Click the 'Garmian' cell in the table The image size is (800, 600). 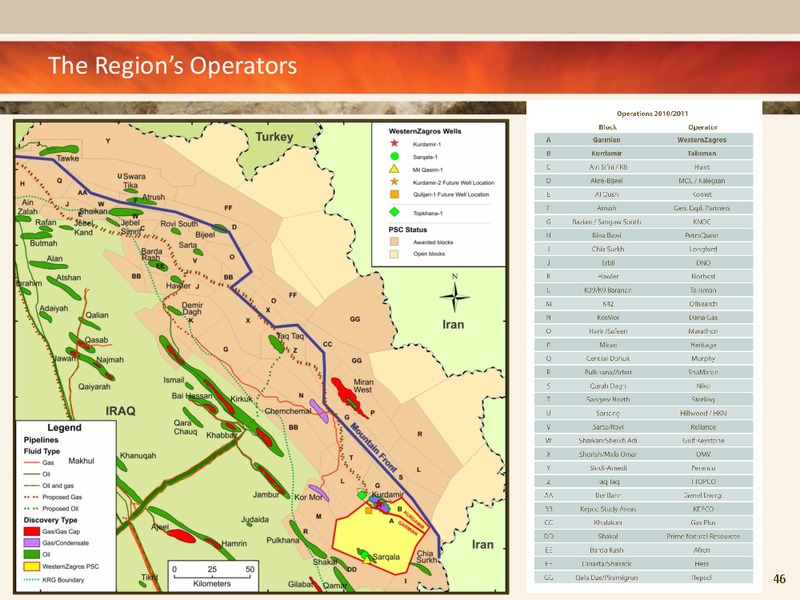pyautogui.click(x=607, y=140)
